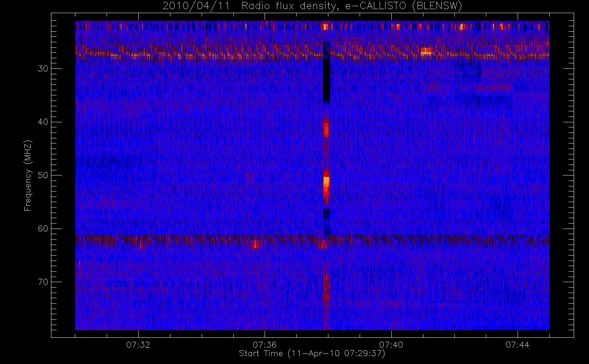Click the 'Frequency (MHZ)' axis label
Viewport: 589px width, 364px height.
point(28,176)
